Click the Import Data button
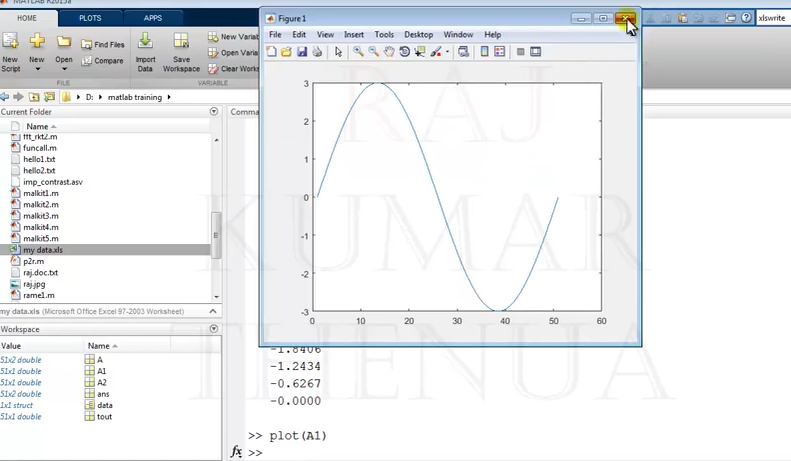 click(145, 52)
